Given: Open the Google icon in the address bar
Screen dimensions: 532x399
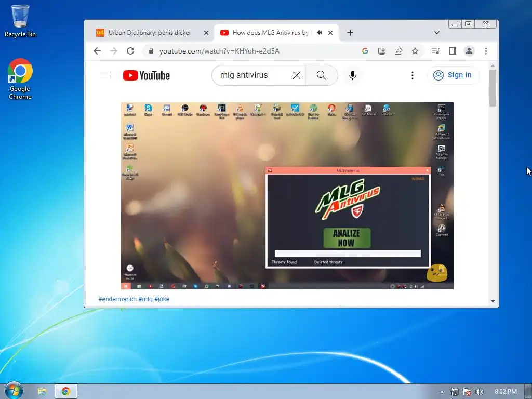Looking at the screenshot, I should pos(365,51).
